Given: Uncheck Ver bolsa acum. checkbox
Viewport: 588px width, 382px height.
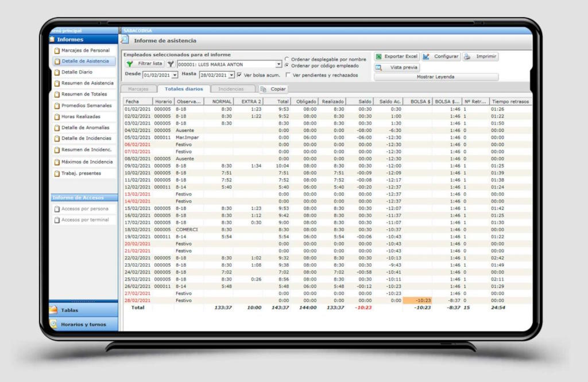Looking at the screenshot, I should pos(239,75).
